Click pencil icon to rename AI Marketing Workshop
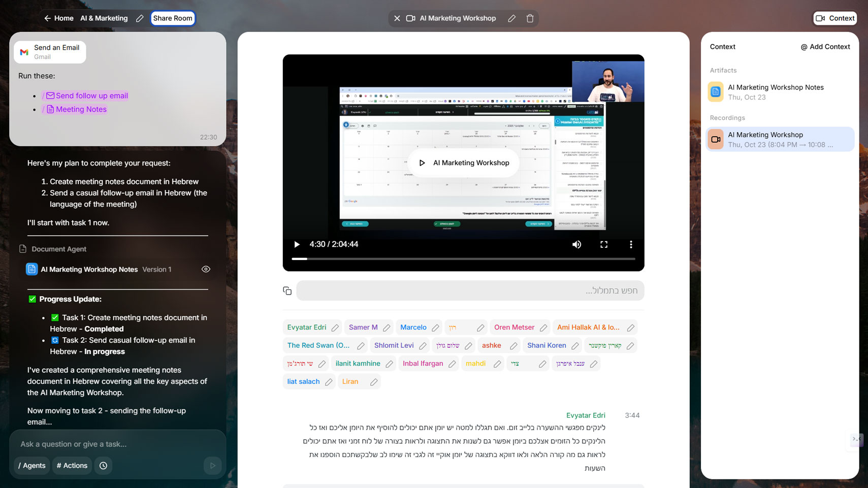This screenshot has height=488, width=868. click(511, 18)
